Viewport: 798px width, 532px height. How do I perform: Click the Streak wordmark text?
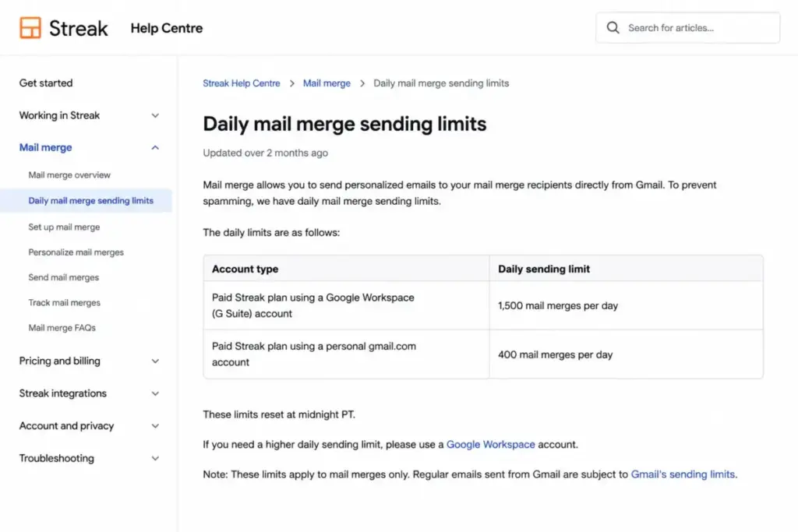tap(79, 28)
